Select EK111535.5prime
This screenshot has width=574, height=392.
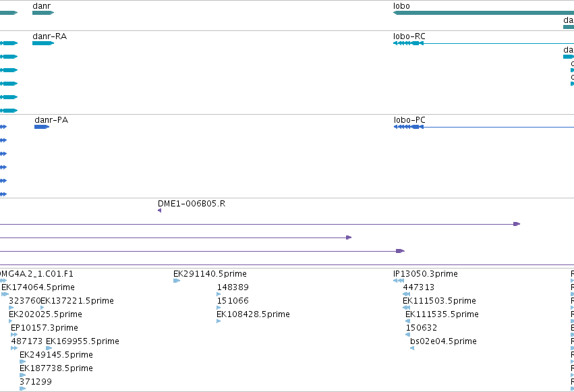click(x=442, y=314)
